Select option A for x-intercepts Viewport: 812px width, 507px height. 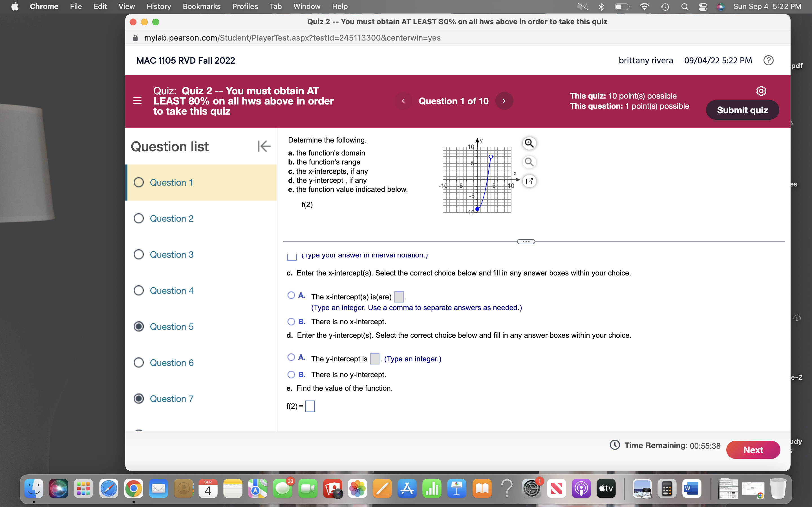pos(291,295)
